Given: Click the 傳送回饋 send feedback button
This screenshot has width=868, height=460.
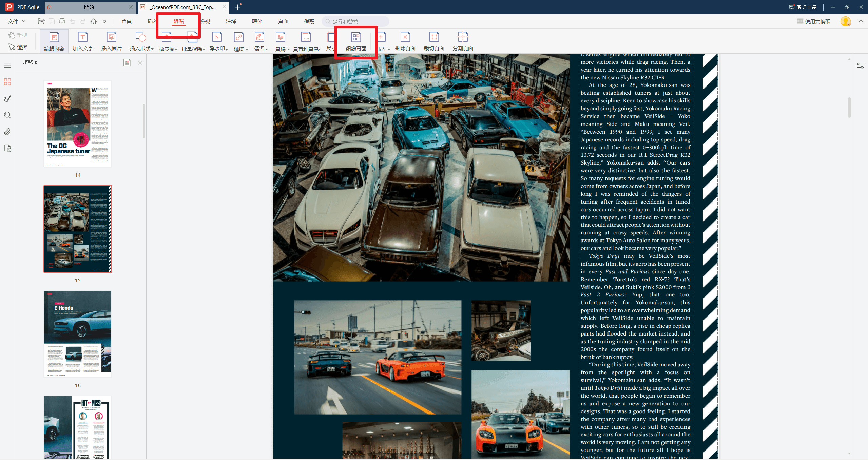Looking at the screenshot, I should click(x=802, y=7).
